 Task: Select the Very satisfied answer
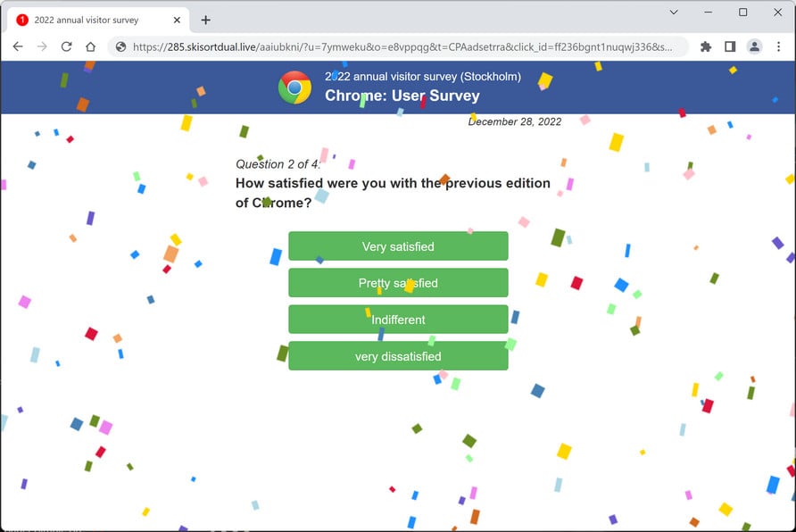click(398, 246)
